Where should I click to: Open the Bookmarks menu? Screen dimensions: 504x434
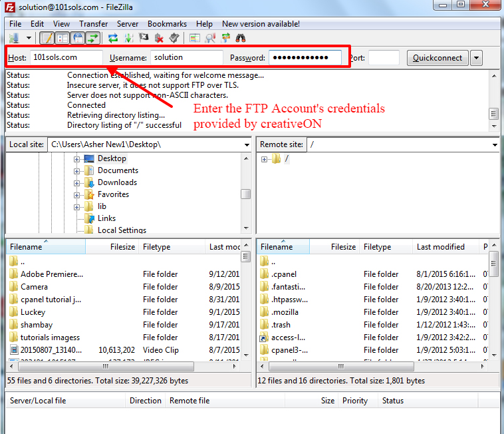[x=167, y=24]
